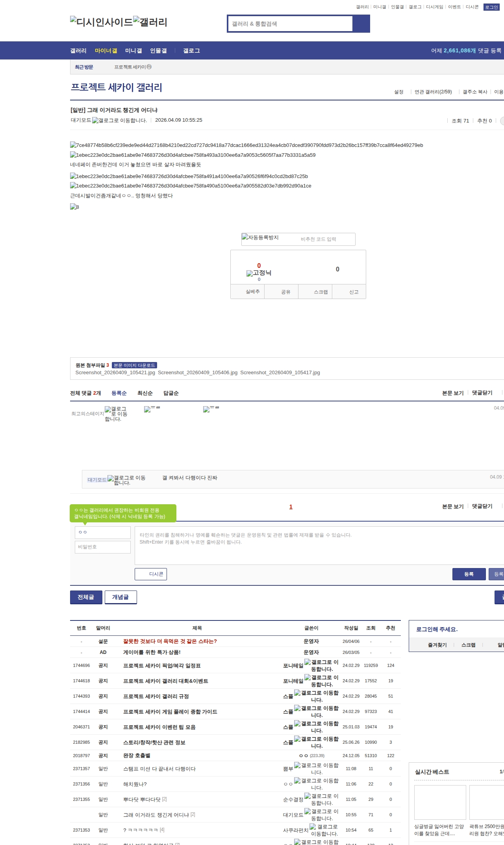Open the gallog icon next to post author 대기모드

coord(119,121)
